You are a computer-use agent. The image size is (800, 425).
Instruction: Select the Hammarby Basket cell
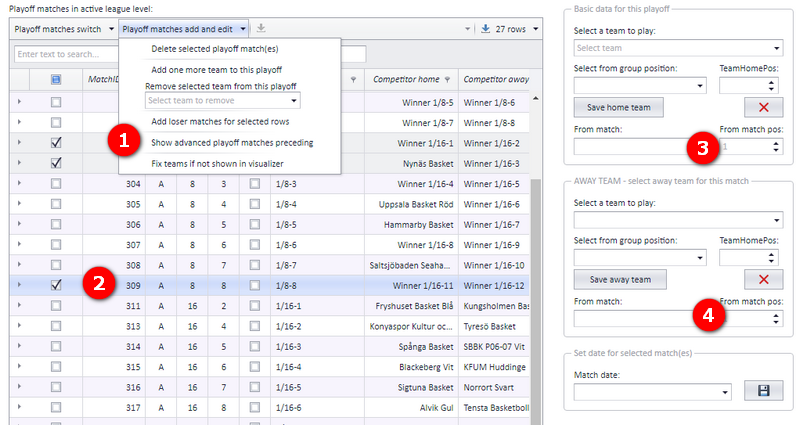[x=411, y=224]
